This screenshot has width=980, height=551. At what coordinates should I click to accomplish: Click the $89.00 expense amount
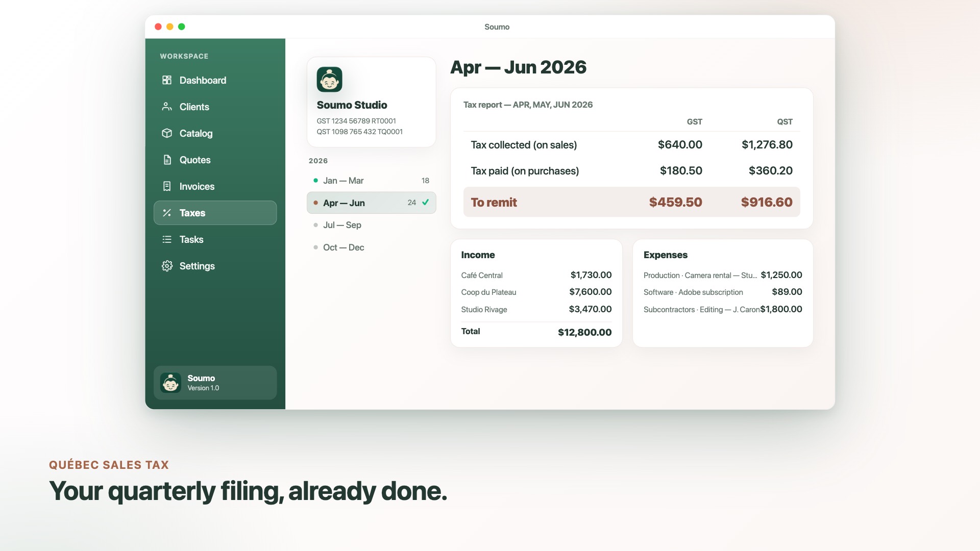pyautogui.click(x=787, y=292)
